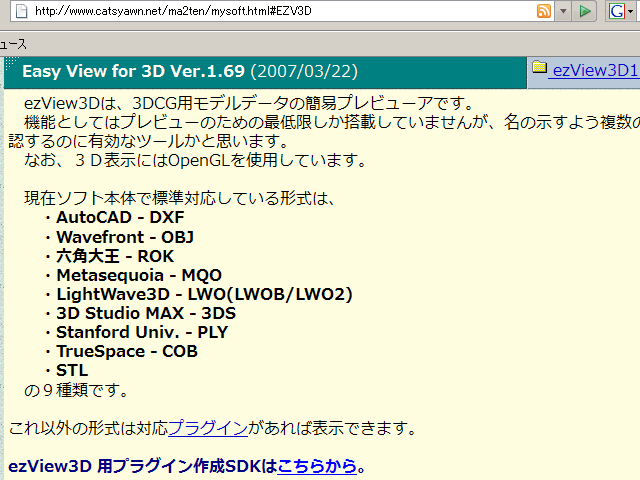640x480 pixels.
Task: Click the 六角大王 - ROK list item
Action: tap(115, 256)
